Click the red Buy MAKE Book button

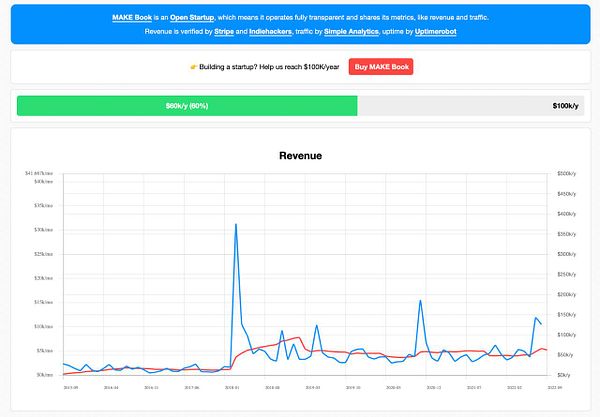click(x=381, y=67)
